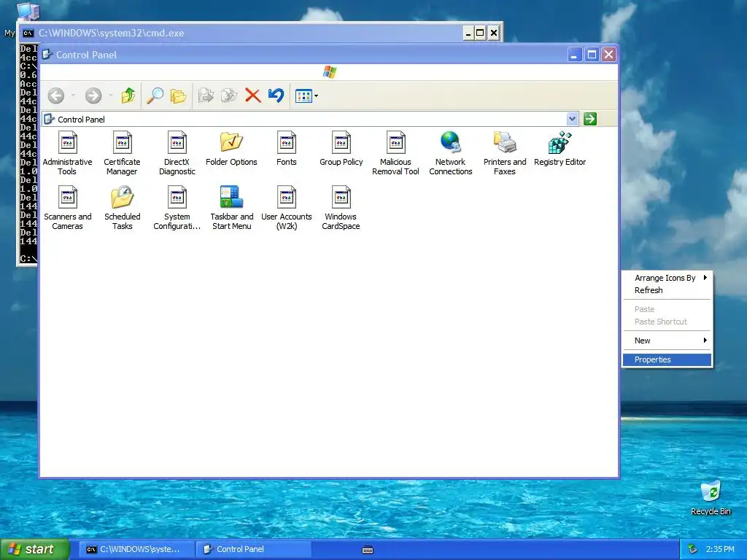Open the Views dropdown button
The image size is (747, 560).
(306, 96)
